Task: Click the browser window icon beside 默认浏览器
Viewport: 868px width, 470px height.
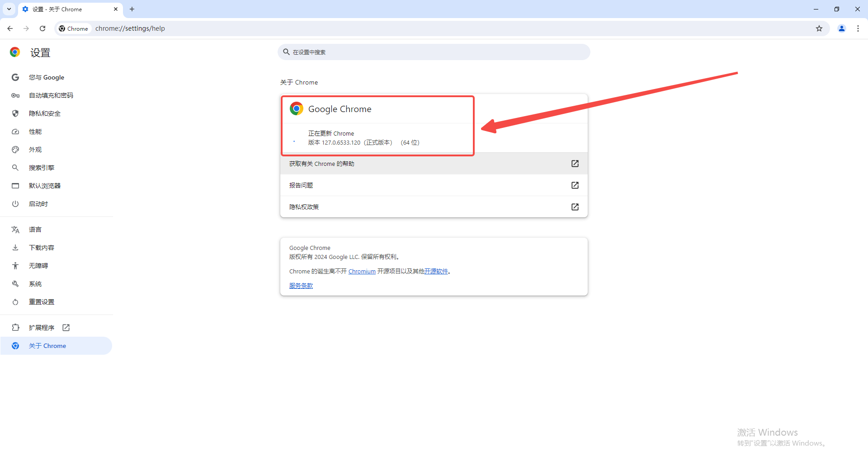Action: coord(15,186)
